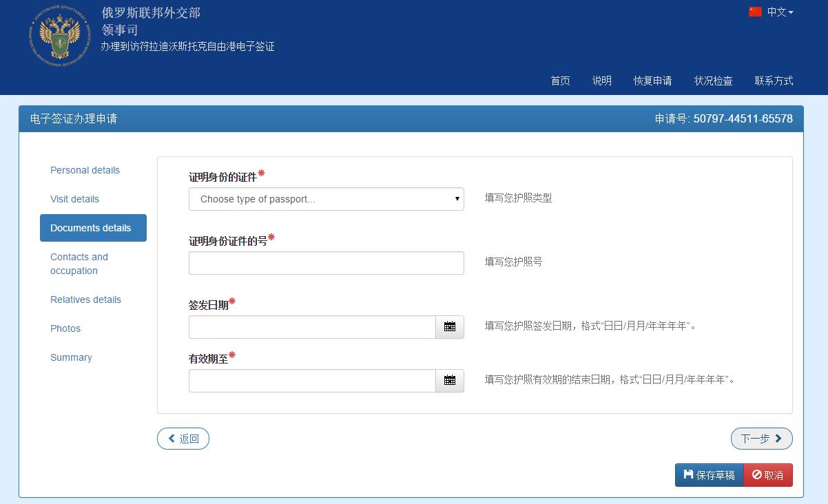Switch to the Photos step

pos(65,328)
